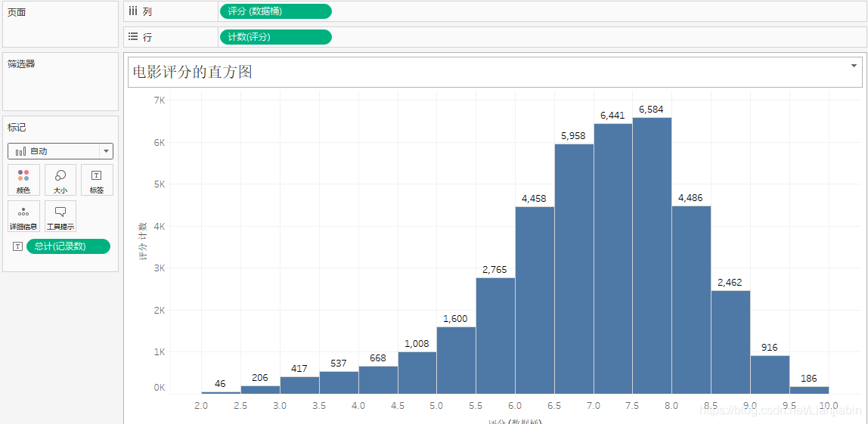Click the label type icon beside 总计(记录数)

coord(17,247)
